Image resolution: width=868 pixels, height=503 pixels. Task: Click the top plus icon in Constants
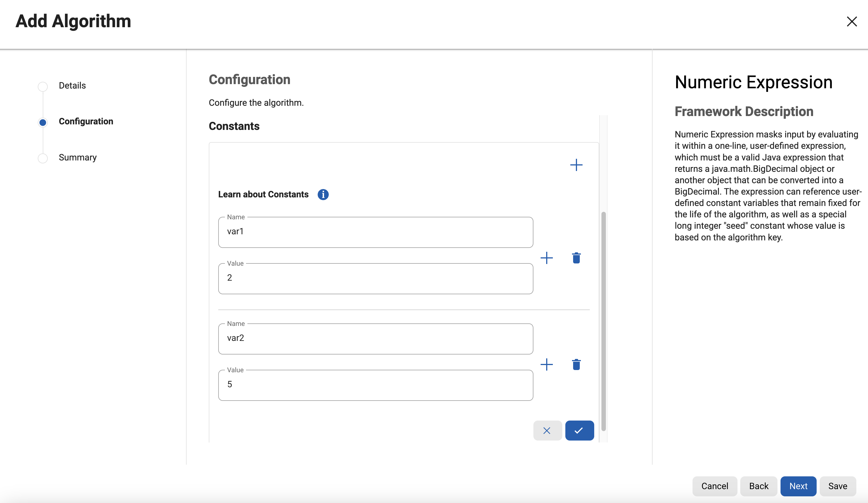576,165
